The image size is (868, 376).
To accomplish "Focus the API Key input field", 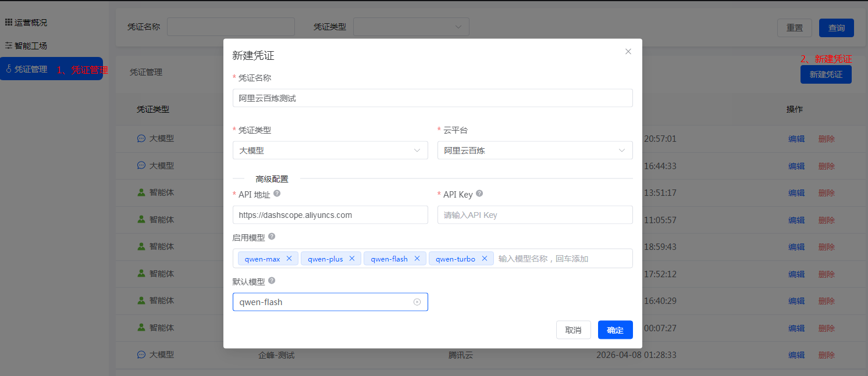I will pyautogui.click(x=535, y=215).
